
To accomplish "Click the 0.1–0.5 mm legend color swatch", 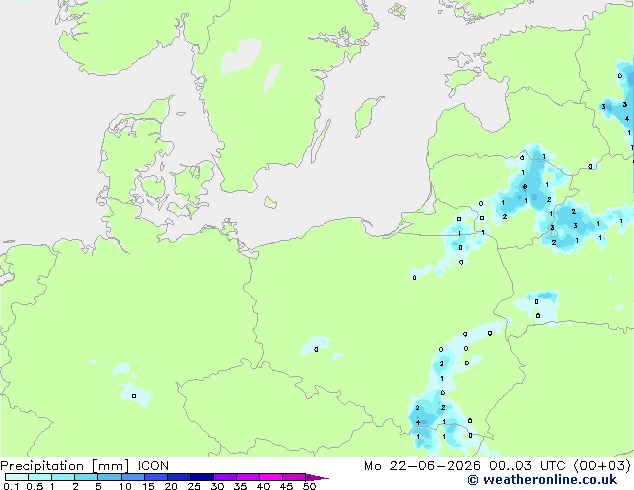I will coord(17,477).
